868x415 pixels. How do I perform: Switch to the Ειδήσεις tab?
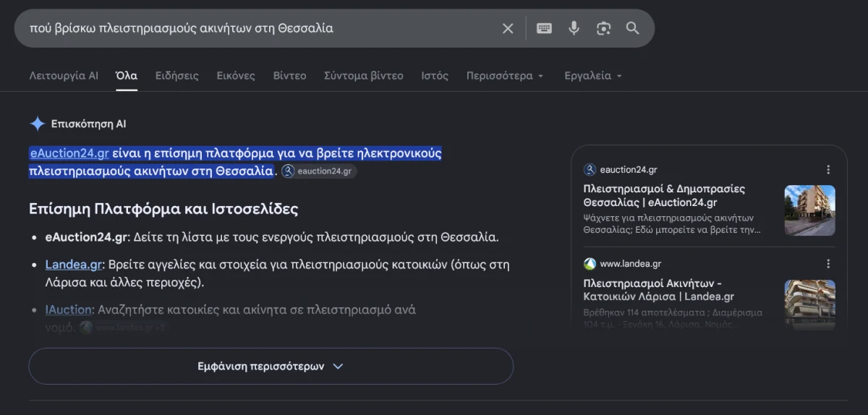[177, 75]
